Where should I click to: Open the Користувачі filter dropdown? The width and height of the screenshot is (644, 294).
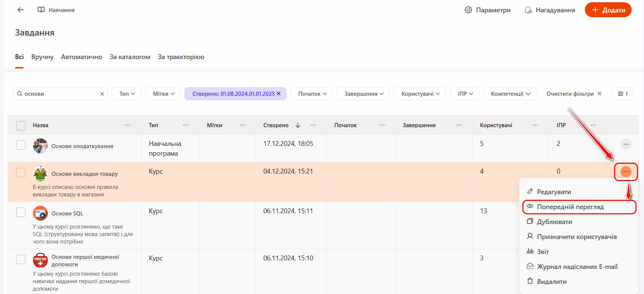[419, 94]
